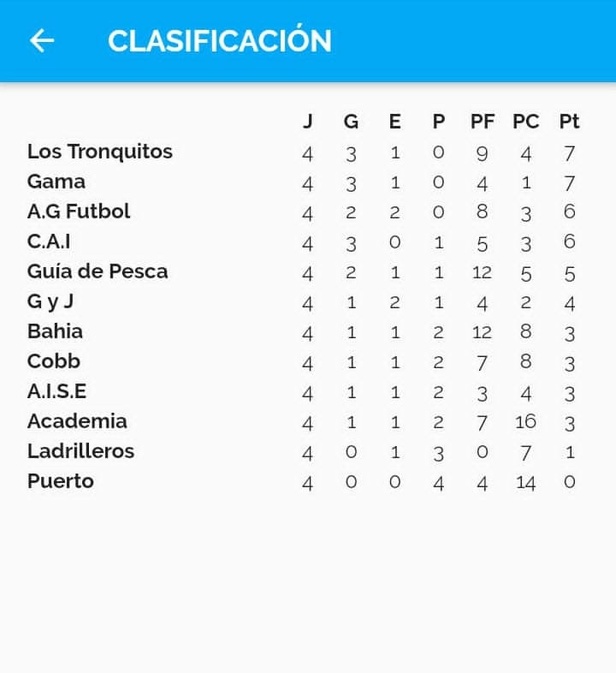Choose the G y J team row

[50, 301]
